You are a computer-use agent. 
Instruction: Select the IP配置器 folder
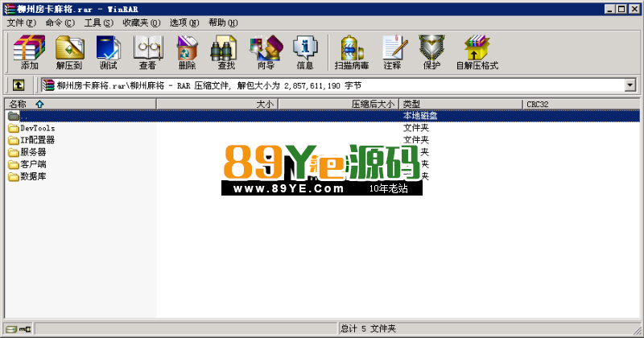[x=31, y=140]
